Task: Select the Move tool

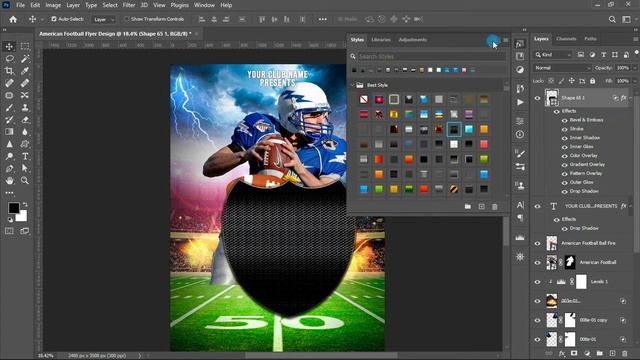Action: pyautogui.click(x=9, y=46)
